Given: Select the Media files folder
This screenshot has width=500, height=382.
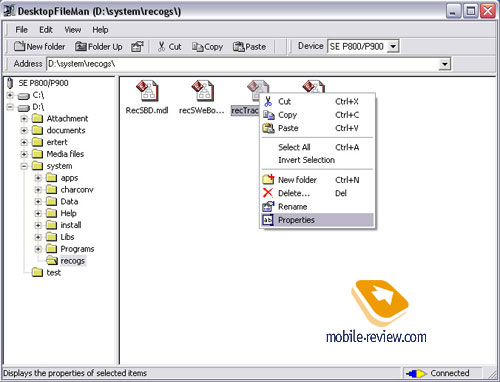Looking at the screenshot, I should tap(65, 154).
